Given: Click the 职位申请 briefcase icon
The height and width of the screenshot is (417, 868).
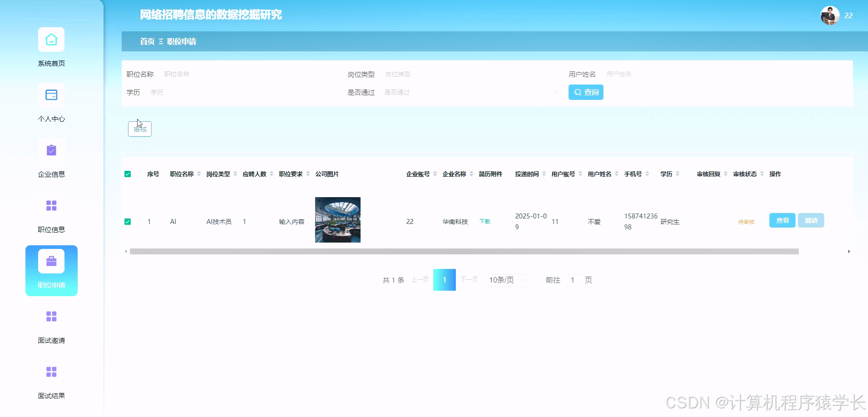Looking at the screenshot, I should pyautogui.click(x=51, y=261).
